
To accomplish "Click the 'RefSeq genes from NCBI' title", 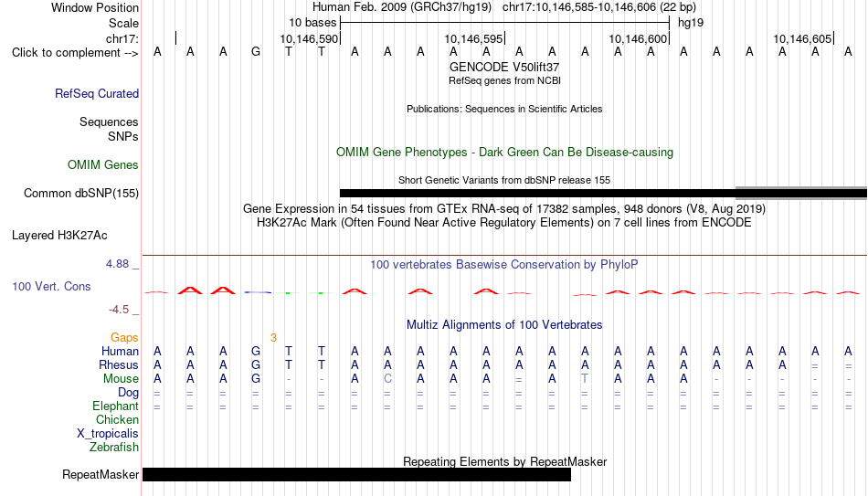I will click(504, 80).
